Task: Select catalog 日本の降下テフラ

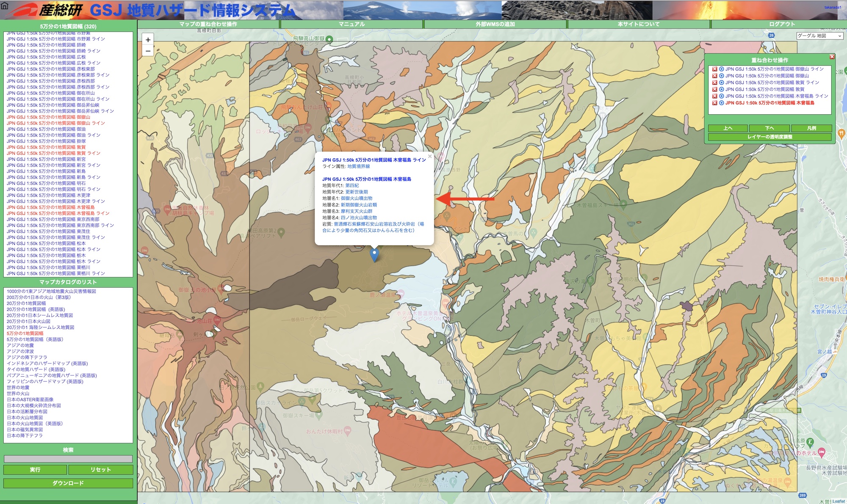Action: click(x=25, y=436)
